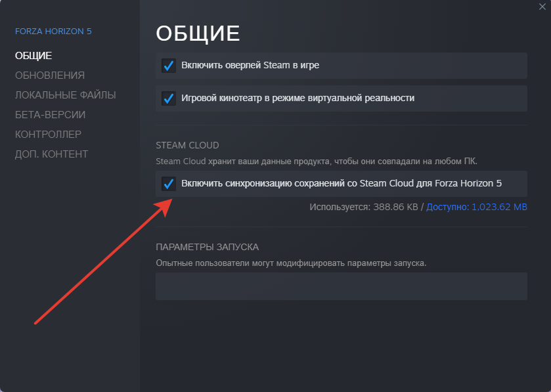Screen dimensions: 551x392
Task: Click the large ОБЩИЕ page heading
Action: point(198,33)
